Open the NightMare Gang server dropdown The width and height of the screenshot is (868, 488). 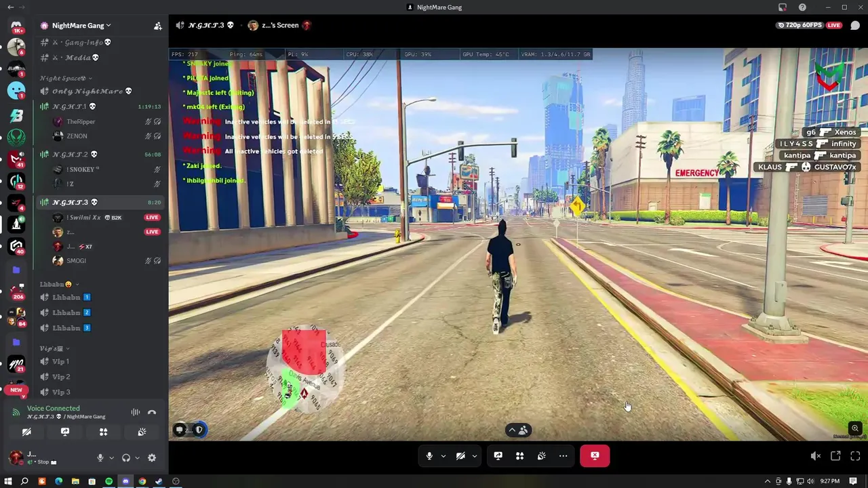81,26
